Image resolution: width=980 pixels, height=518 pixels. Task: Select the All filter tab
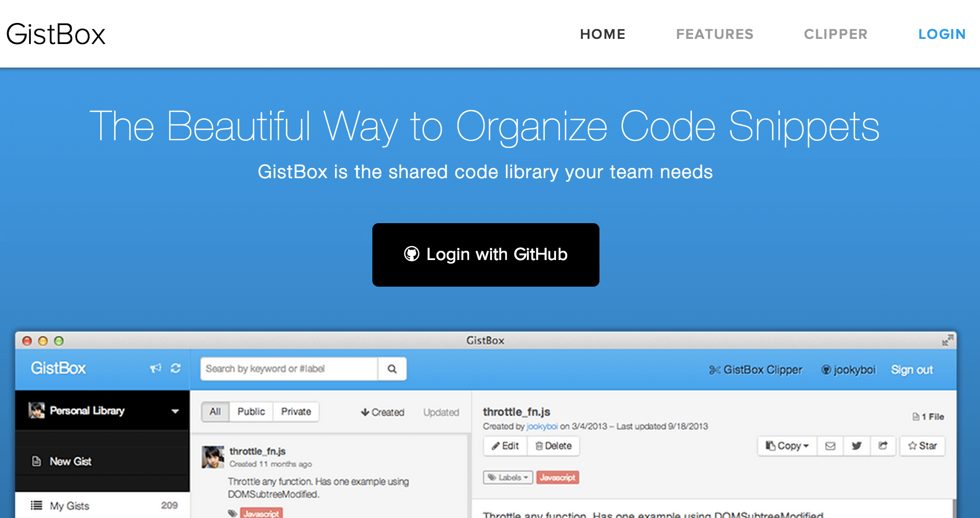[215, 412]
